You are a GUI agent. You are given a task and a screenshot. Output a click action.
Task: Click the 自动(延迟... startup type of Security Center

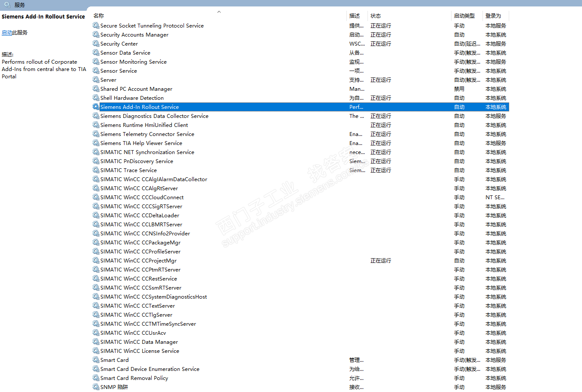point(467,44)
